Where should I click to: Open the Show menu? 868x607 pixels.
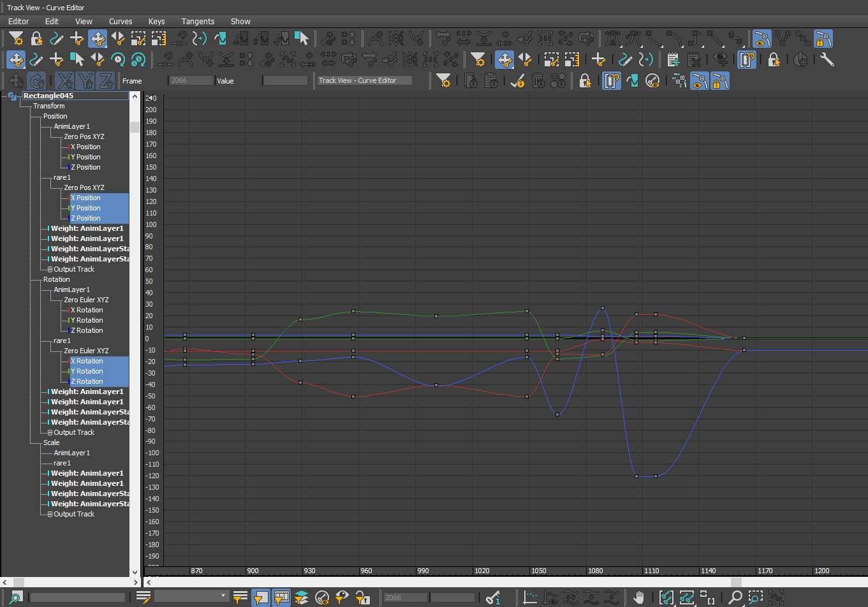(x=240, y=21)
